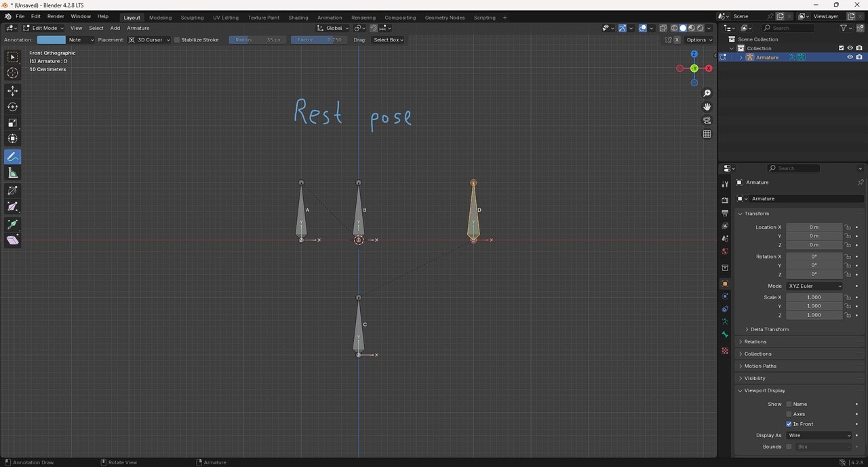
Task: Click the zoom viewport magnifier icon
Action: pyautogui.click(x=707, y=93)
